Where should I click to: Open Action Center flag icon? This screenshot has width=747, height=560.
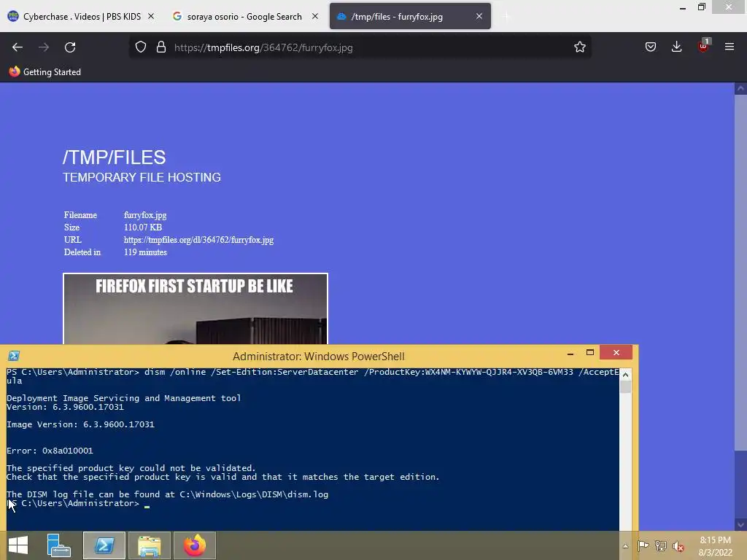643,545
